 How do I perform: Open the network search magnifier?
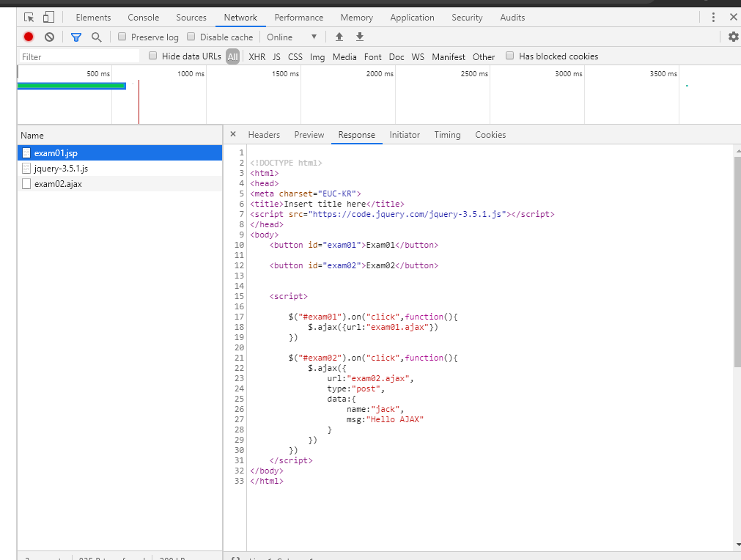pos(97,37)
